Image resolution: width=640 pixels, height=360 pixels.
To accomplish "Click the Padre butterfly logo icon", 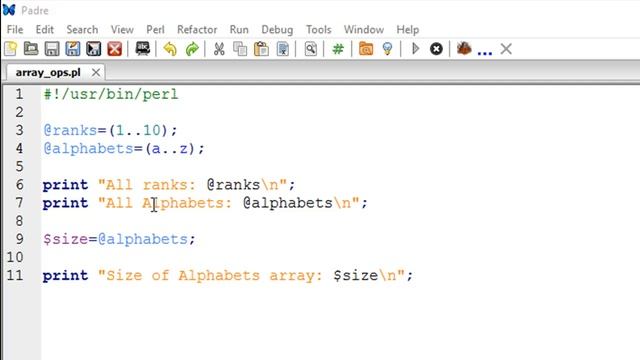I will (x=9, y=10).
